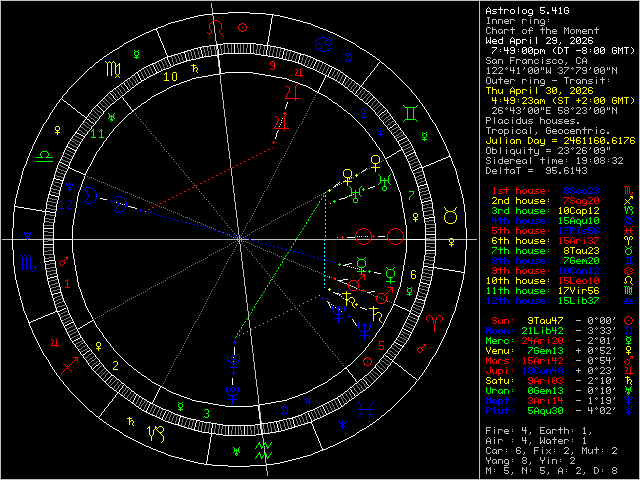The width and height of the screenshot is (640, 480).
Task: Select Pluto glyph in the sidebar Plut row
Action: tap(629, 411)
